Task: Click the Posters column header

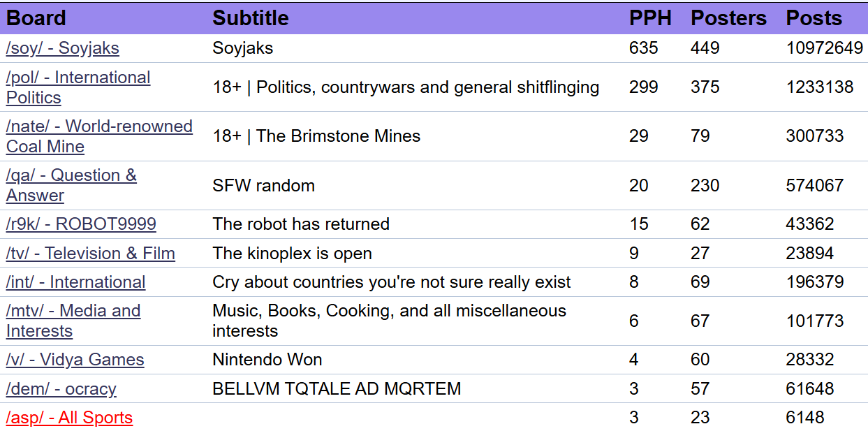Action: [728, 18]
